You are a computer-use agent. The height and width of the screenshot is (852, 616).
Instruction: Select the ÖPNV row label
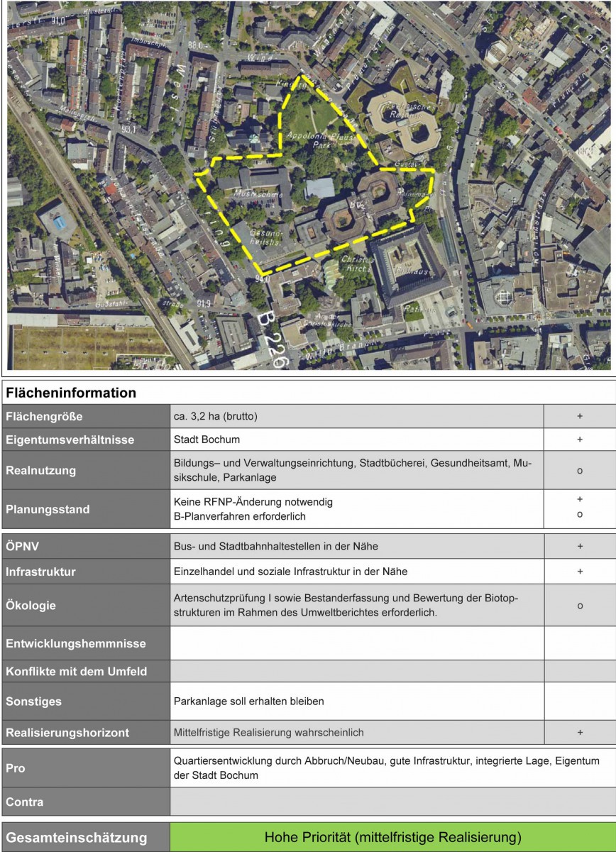(24, 547)
